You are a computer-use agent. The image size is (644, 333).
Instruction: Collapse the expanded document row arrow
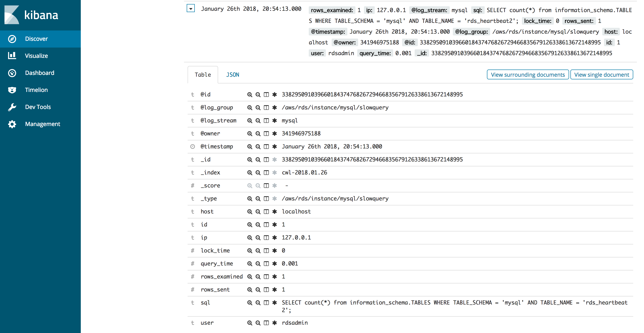coord(191,8)
